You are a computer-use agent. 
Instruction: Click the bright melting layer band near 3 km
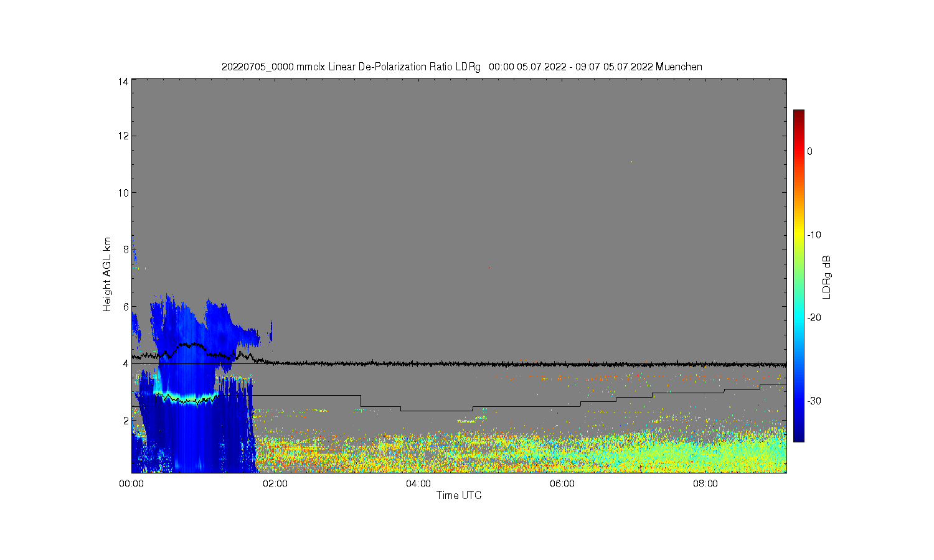click(187, 398)
